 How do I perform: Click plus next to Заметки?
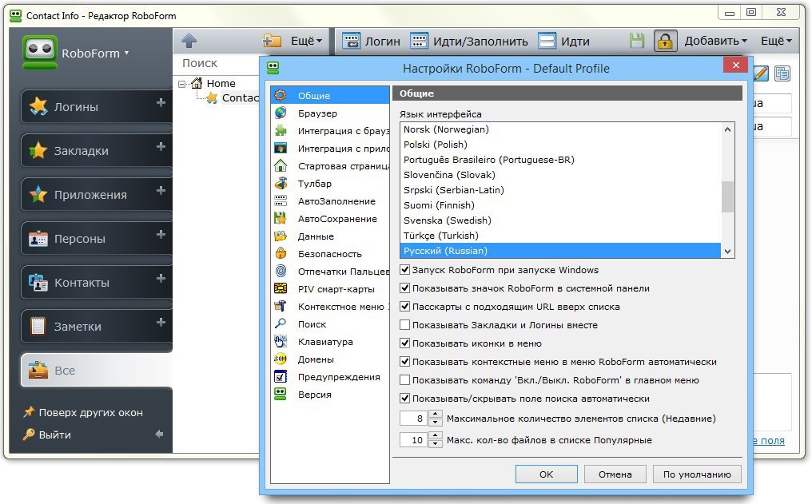click(161, 323)
